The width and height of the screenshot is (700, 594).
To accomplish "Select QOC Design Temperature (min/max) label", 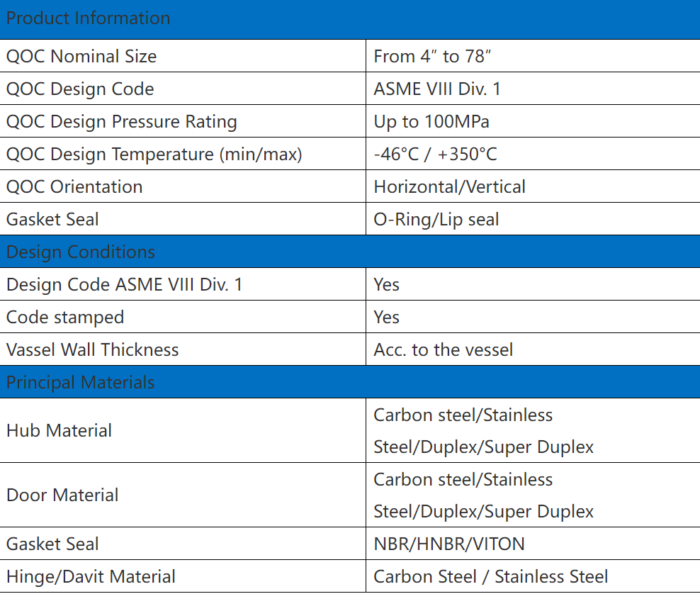I will 154,154.
